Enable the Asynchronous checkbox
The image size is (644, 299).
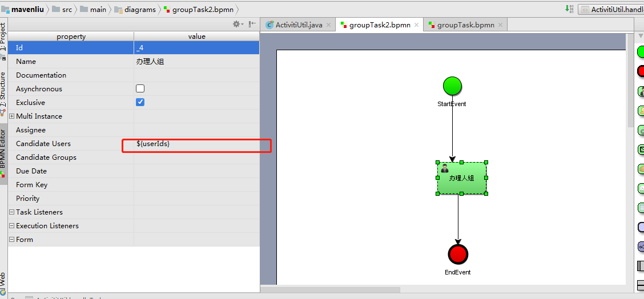click(140, 88)
